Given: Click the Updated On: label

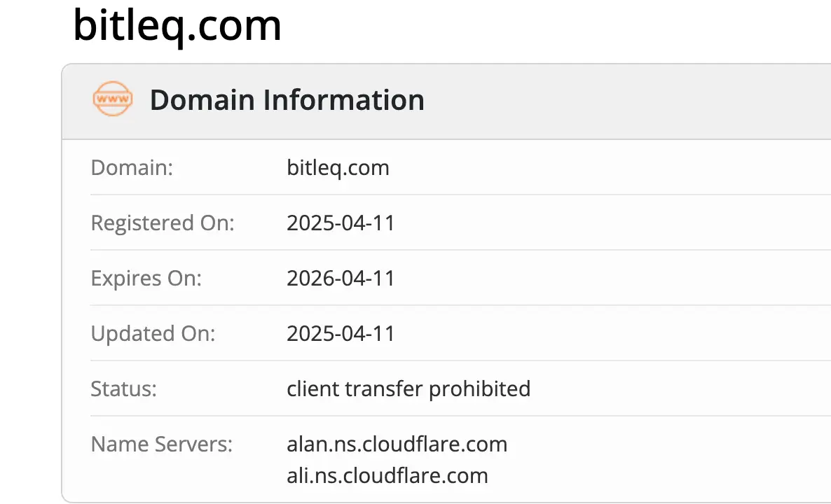Looking at the screenshot, I should [153, 333].
